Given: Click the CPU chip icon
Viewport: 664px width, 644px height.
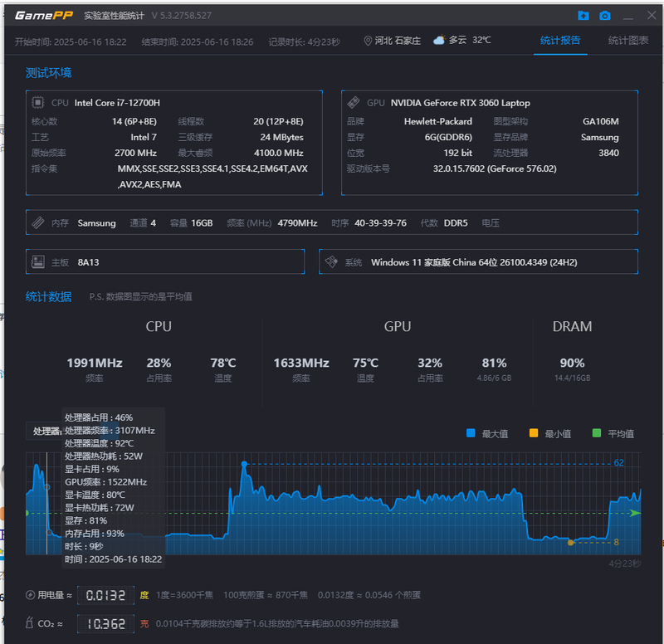Looking at the screenshot, I should pyautogui.click(x=38, y=103).
